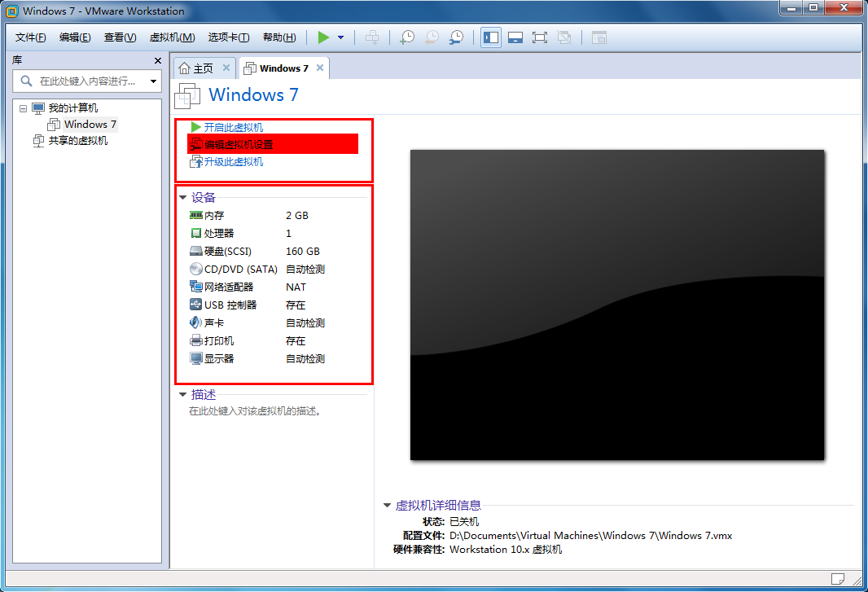Toggle the library panel toolbar button
868x592 pixels.
(491, 37)
